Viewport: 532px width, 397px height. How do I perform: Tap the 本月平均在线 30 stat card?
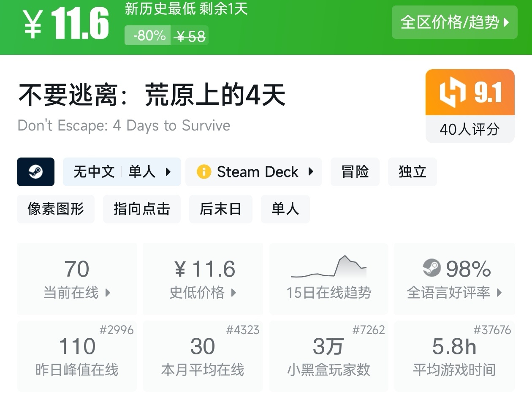[x=203, y=356]
